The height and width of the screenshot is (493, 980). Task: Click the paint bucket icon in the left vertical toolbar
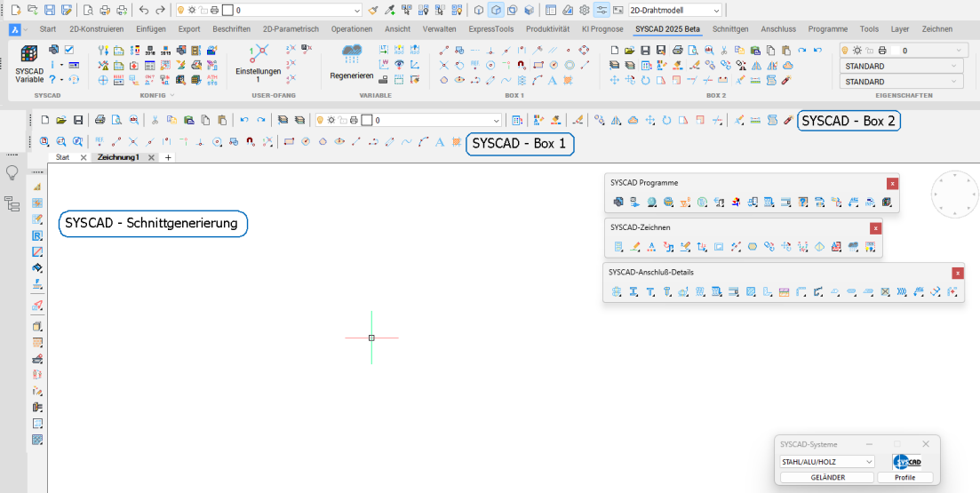click(x=37, y=268)
